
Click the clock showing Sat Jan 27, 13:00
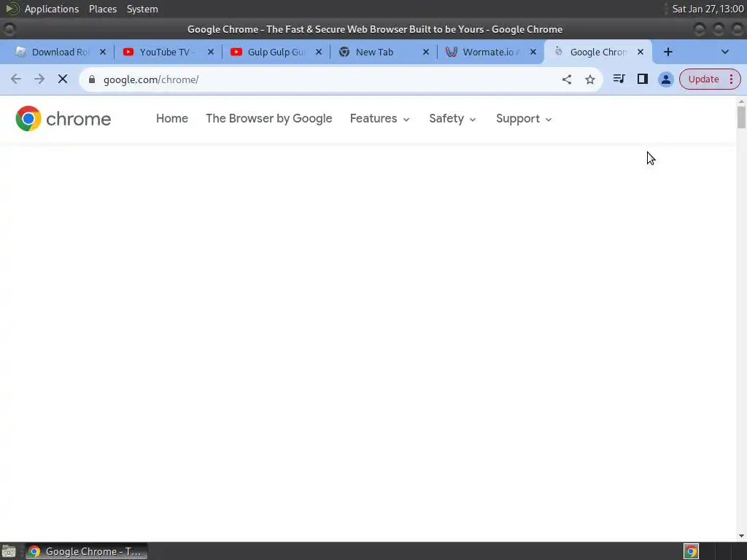708,9
